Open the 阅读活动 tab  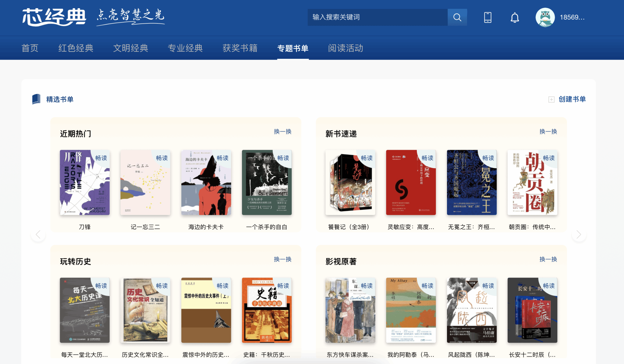point(346,48)
